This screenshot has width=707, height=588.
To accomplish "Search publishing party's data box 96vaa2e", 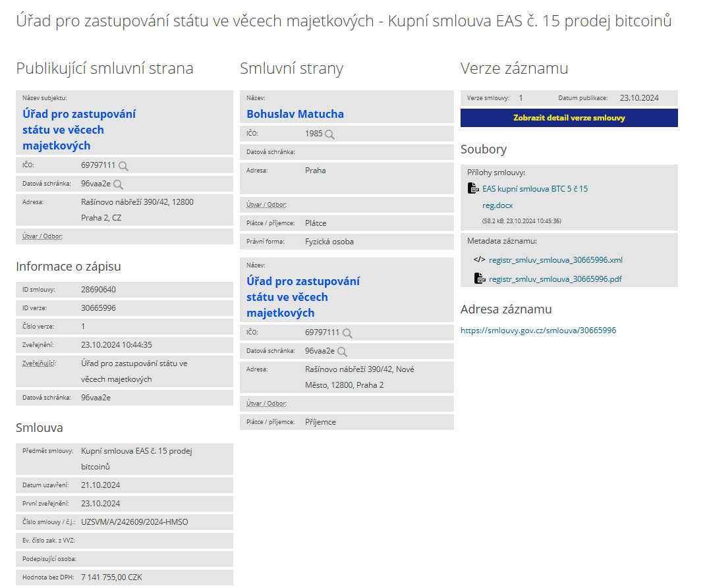I will [118, 184].
